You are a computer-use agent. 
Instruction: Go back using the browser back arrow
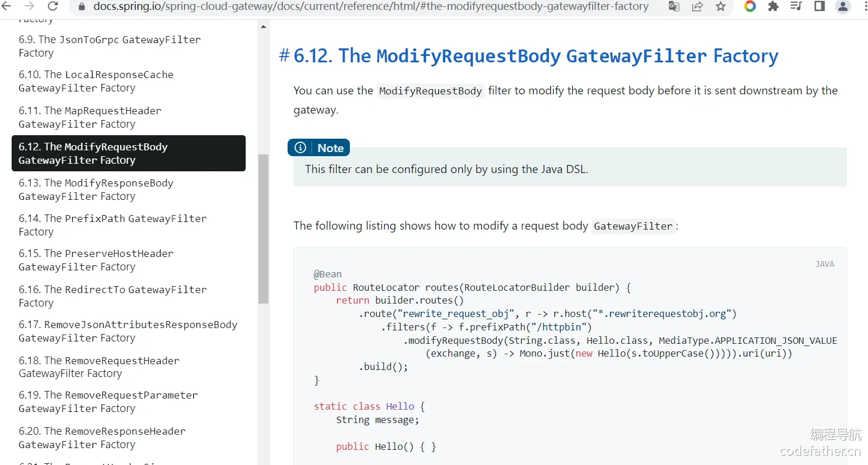click(8, 6)
